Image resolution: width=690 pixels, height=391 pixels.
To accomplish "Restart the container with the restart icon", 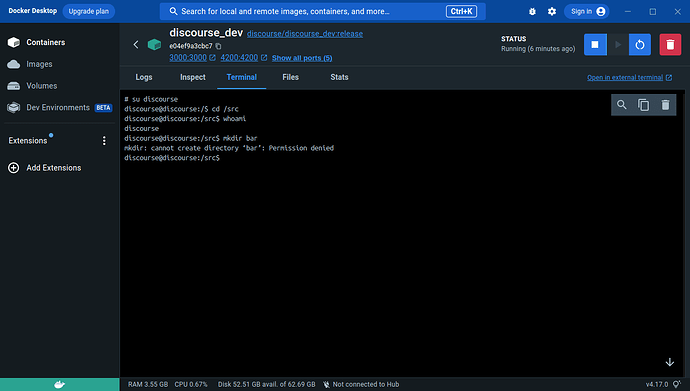I will [640, 44].
